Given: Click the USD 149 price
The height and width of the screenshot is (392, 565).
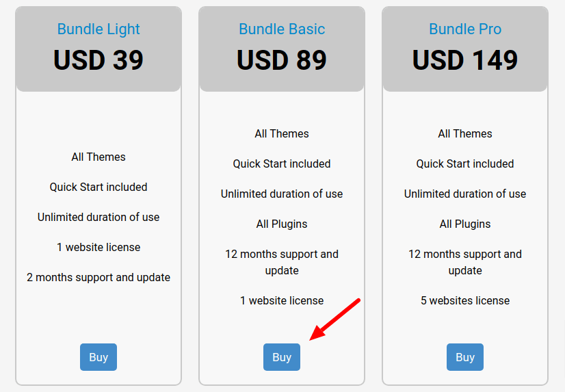Looking at the screenshot, I should coord(465,60).
